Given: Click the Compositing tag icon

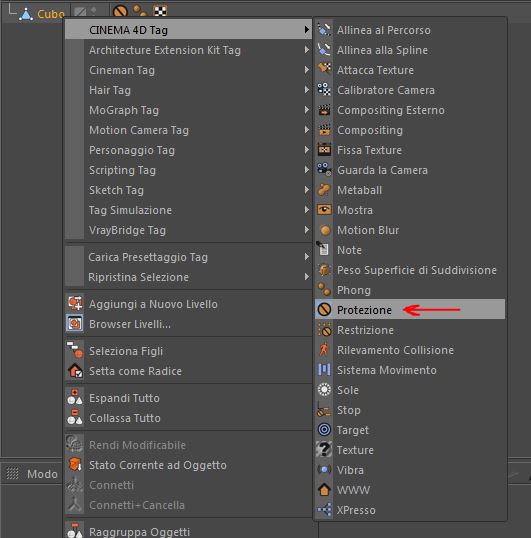Looking at the screenshot, I should click(x=324, y=130).
